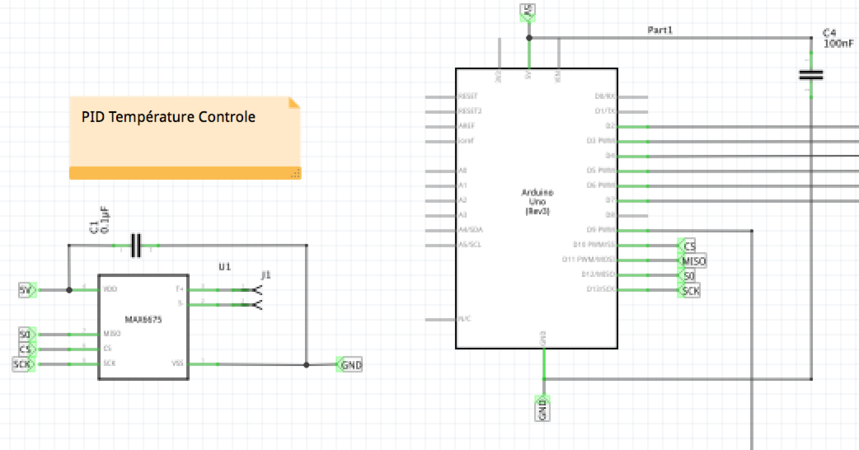Grab the note's bottom-right resize handle
Screen dimensions: 859x450
[x=295, y=174]
